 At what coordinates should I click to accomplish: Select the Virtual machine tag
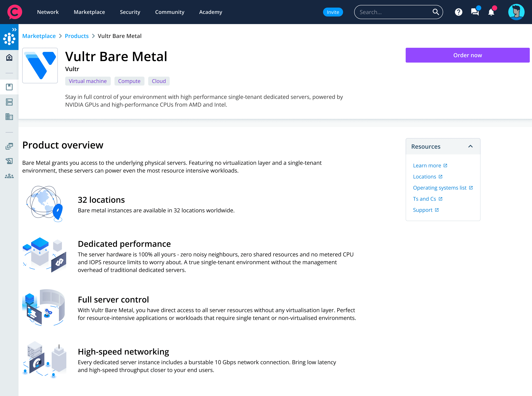pos(88,81)
